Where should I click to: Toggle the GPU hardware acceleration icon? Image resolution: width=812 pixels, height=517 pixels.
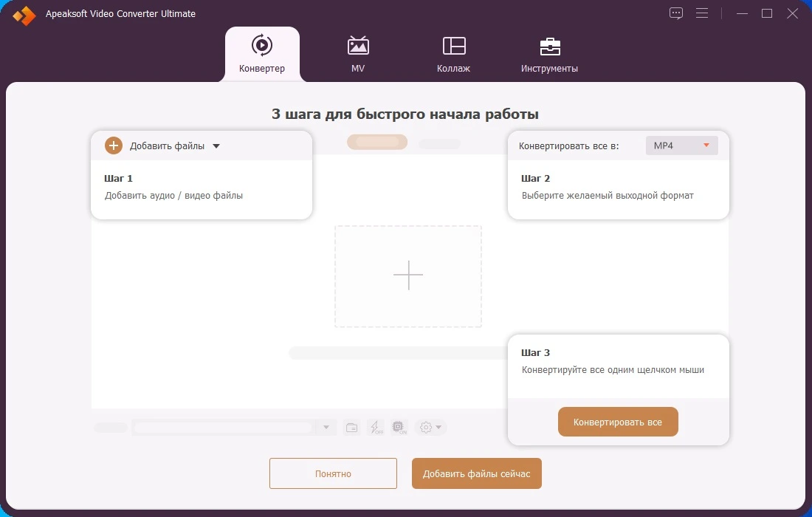click(x=399, y=428)
